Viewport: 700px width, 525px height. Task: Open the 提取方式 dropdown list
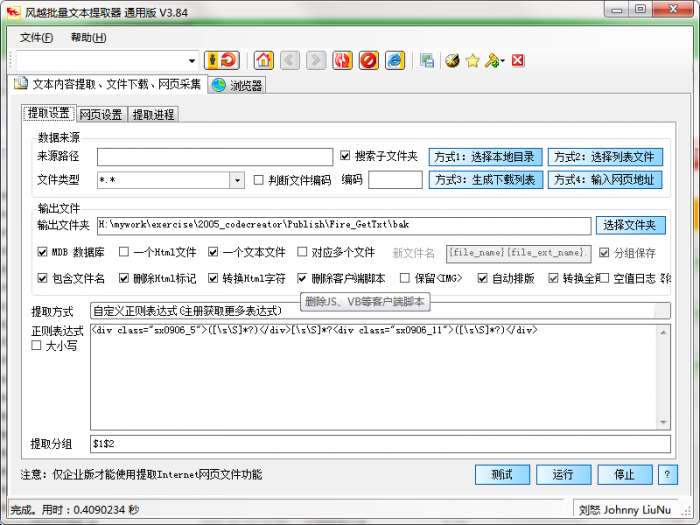tap(662, 311)
